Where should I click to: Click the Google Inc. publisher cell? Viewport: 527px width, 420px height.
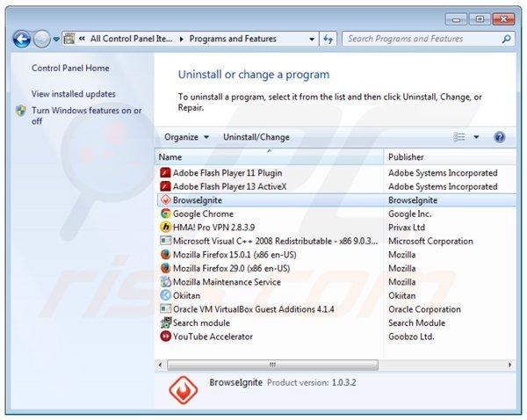click(409, 214)
